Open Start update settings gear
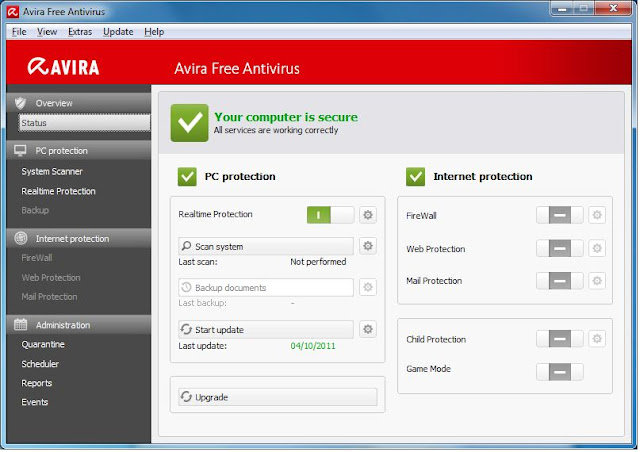This screenshot has width=640, height=452. pos(368,329)
